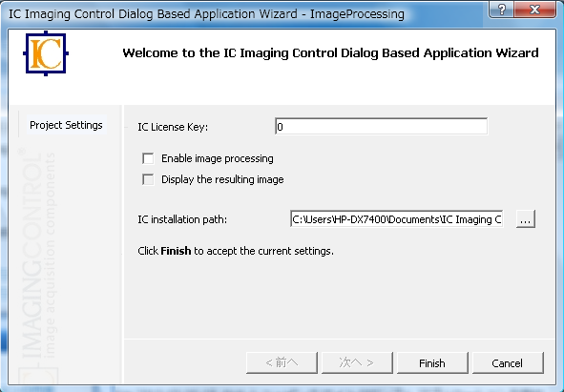Image resolution: width=564 pixels, height=392 pixels.
Task: Click the Welcome wizard heading text
Action: click(x=330, y=52)
